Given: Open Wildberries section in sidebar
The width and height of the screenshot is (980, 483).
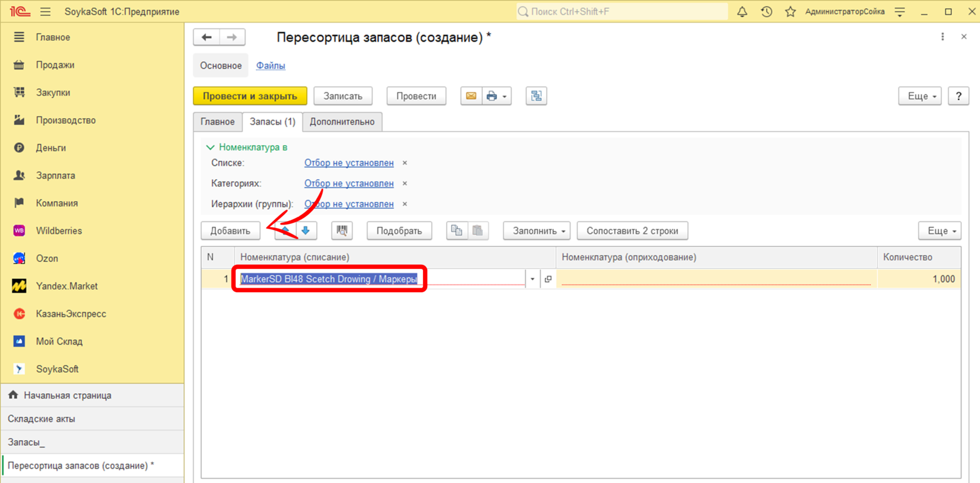Looking at the screenshot, I should (59, 231).
